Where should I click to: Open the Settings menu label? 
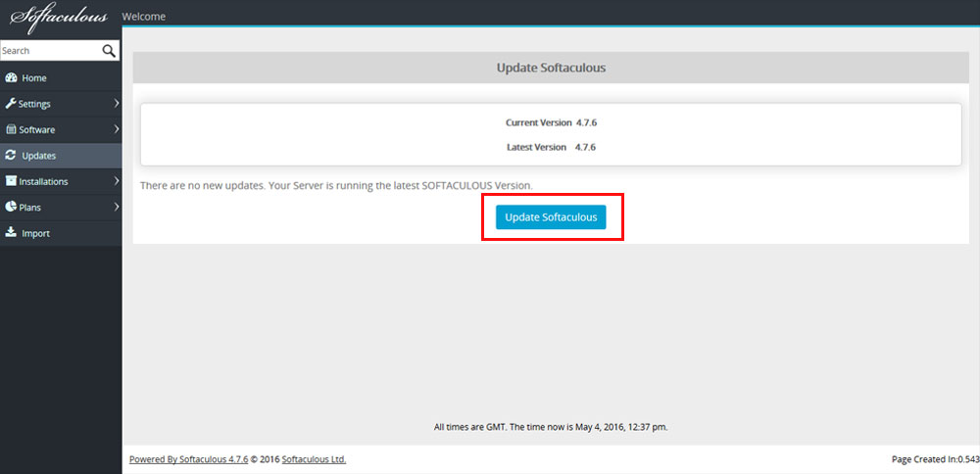pyautogui.click(x=34, y=104)
